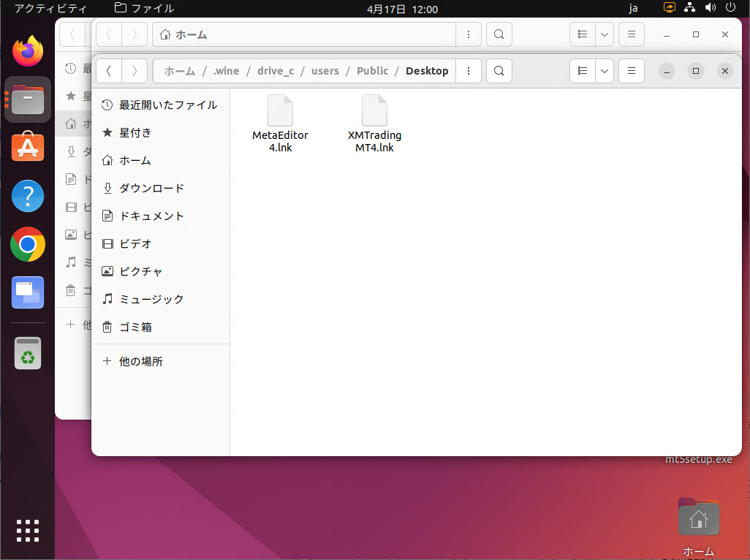Image resolution: width=750 pixels, height=560 pixels.
Task: Open the ja input source selector
Action: coord(633,9)
